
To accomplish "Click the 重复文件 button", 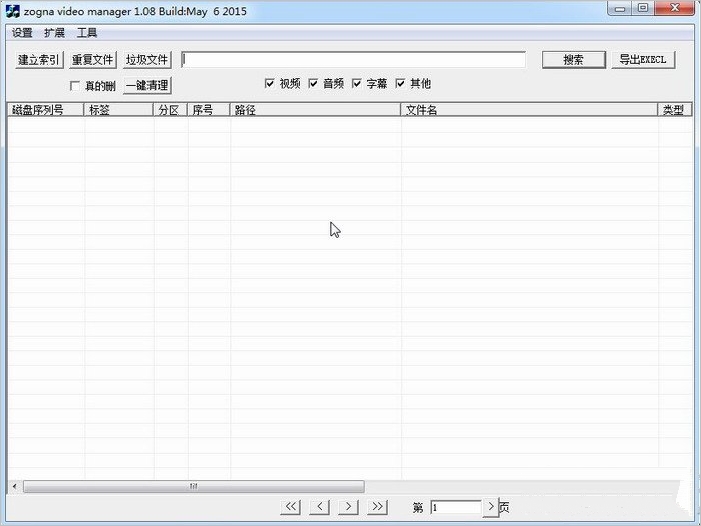I will click(x=93, y=59).
